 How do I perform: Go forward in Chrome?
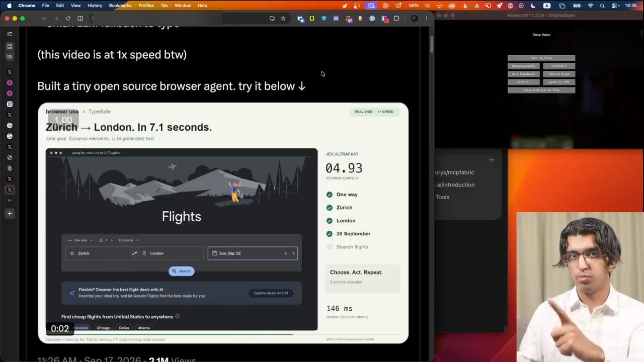pyautogui.click(x=56, y=19)
